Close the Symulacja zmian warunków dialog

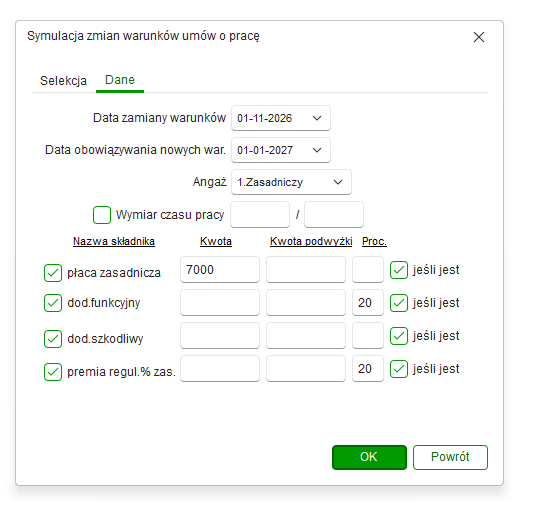478,37
